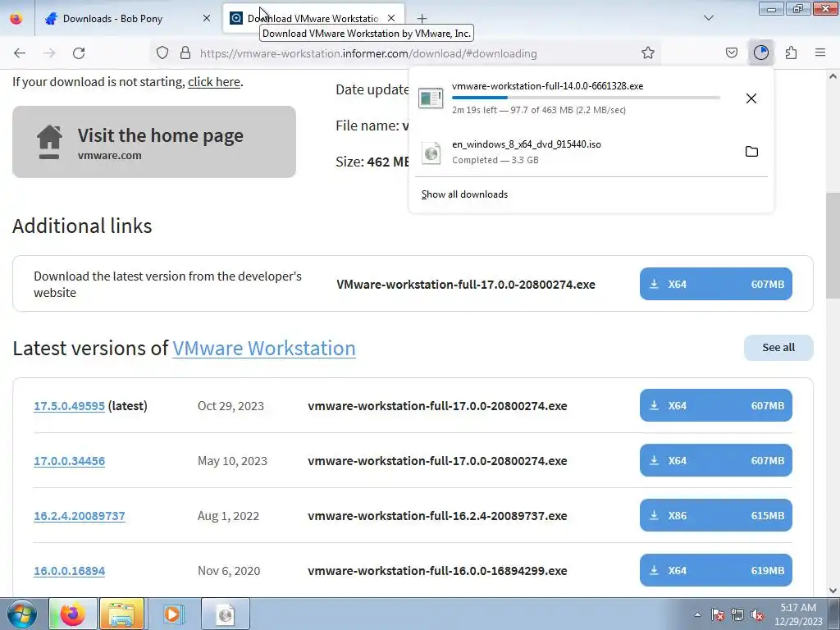This screenshot has width=840, height=630.
Task: Show en_windows_8 ISO in folder
Action: [751, 152]
